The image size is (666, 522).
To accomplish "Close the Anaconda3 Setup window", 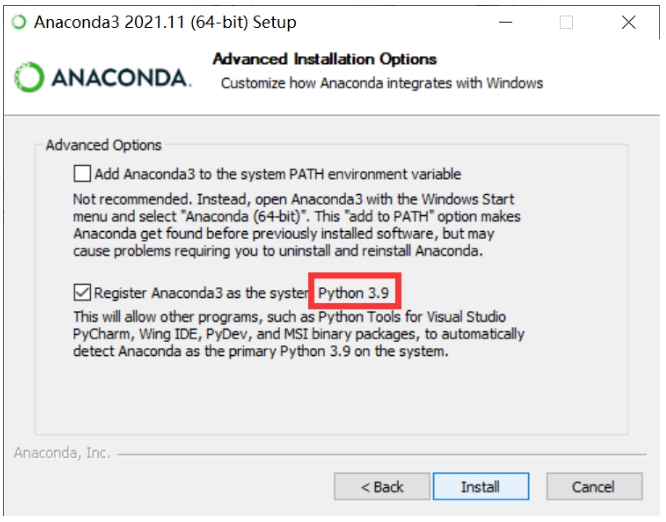I will pyautogui.click(x=628, y=22).
